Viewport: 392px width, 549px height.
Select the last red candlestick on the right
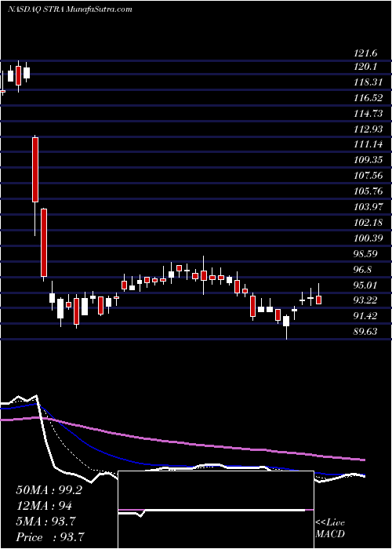point(318,300)
